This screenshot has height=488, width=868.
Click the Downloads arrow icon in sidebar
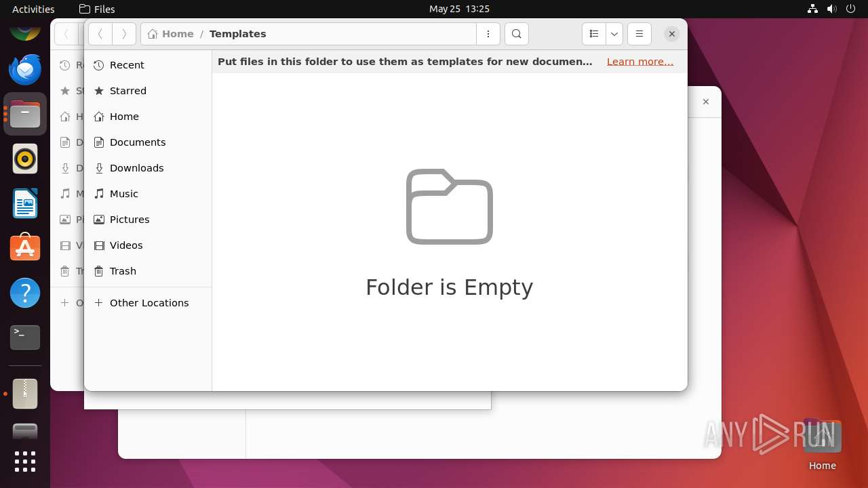click(x=99, y=168)
